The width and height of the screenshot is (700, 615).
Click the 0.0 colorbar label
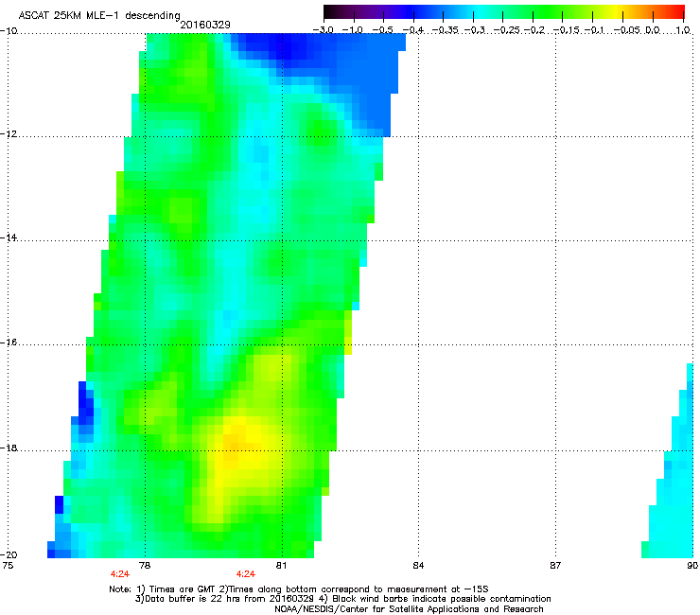point(653,30)
